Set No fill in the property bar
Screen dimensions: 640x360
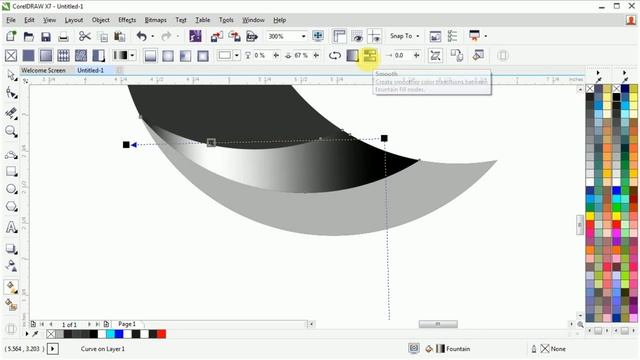(x=11, y=55)
